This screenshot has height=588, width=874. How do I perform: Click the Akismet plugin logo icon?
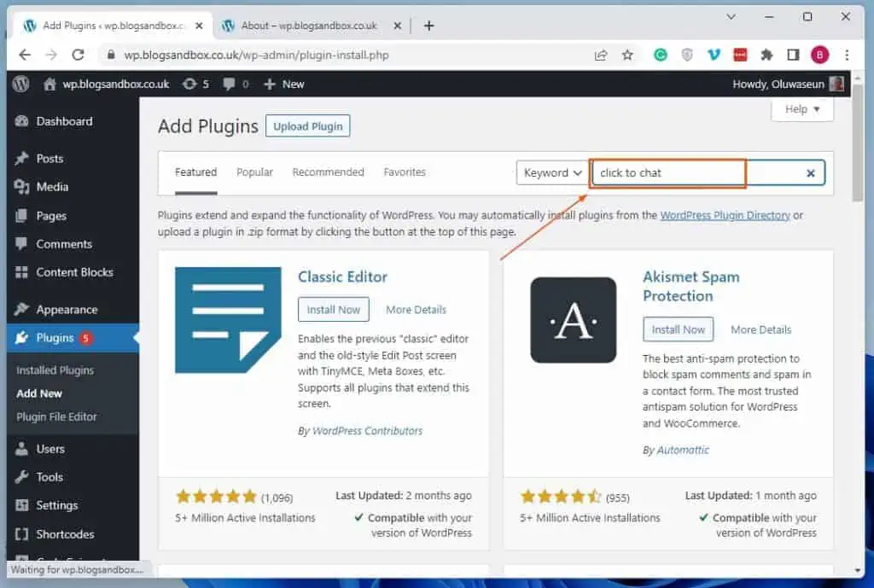(x=573, y=320)
